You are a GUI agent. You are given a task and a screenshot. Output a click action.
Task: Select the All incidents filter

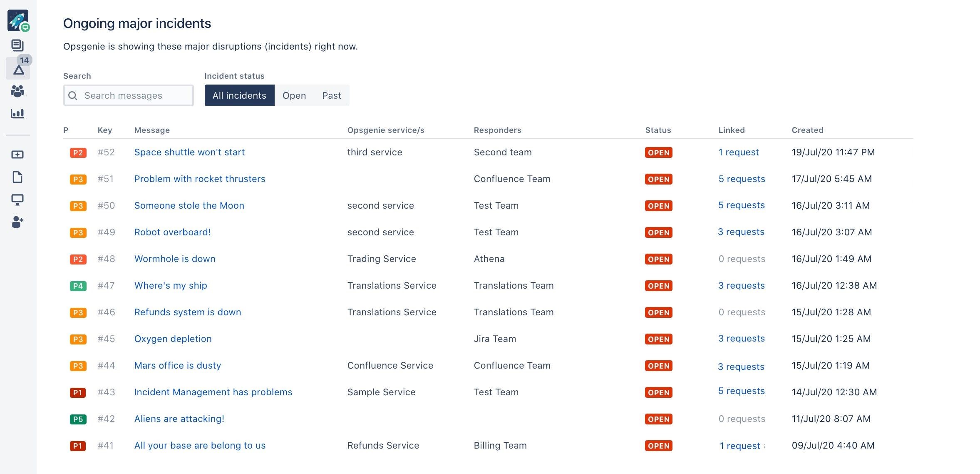pos(239,95)
